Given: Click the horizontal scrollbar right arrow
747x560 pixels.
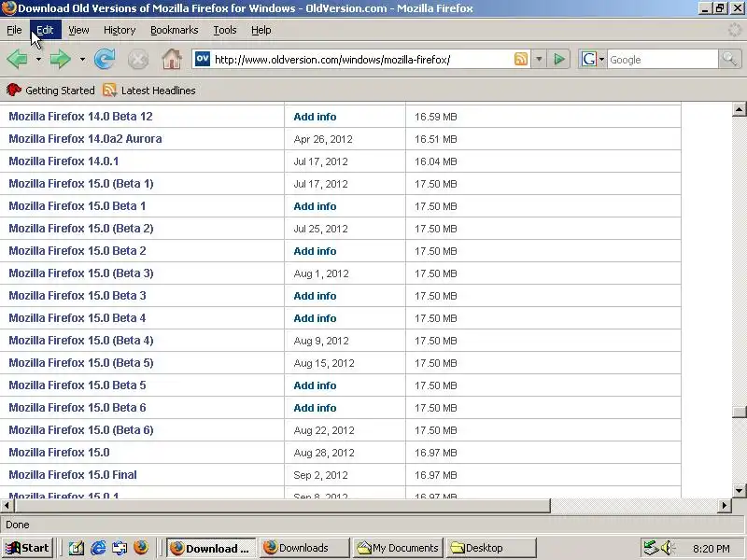Looking at the screenshot, I should (x=725, y=505).
